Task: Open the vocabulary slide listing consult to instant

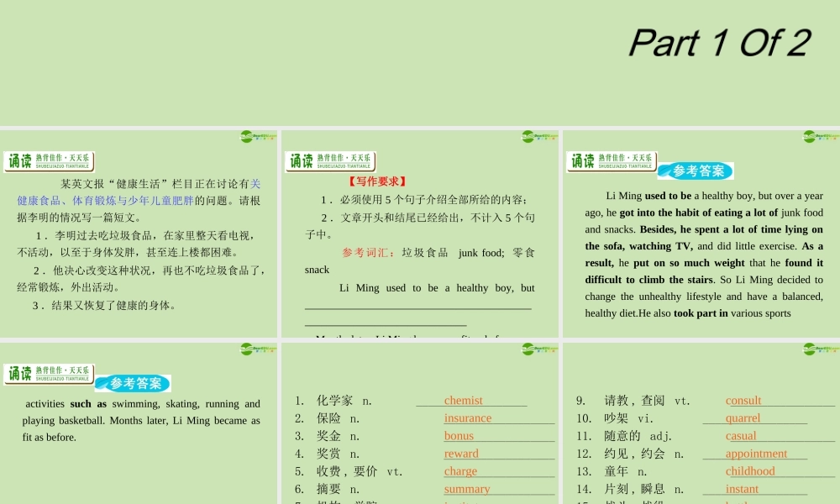Action: coord(701,423)
